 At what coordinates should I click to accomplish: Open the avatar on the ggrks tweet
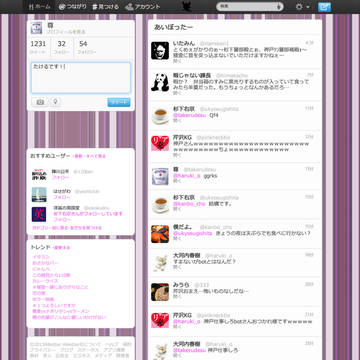tap(160, 176)
